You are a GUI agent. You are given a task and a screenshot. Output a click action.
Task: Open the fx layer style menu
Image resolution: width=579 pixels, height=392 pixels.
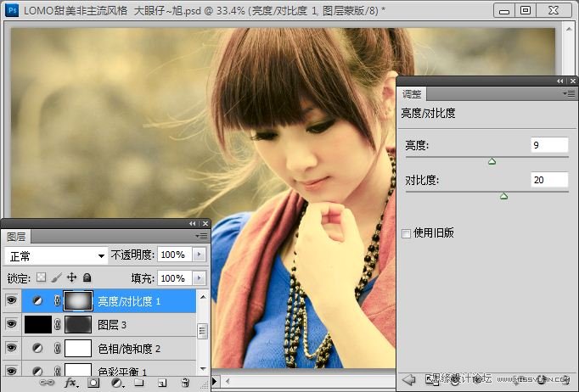(70, 383)
